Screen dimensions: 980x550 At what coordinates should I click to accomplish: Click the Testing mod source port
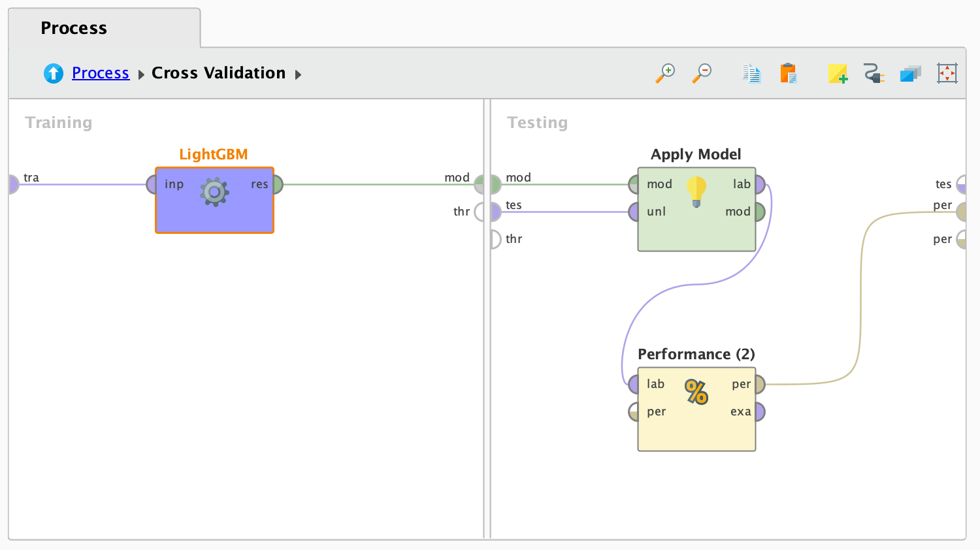pos(495,185)
